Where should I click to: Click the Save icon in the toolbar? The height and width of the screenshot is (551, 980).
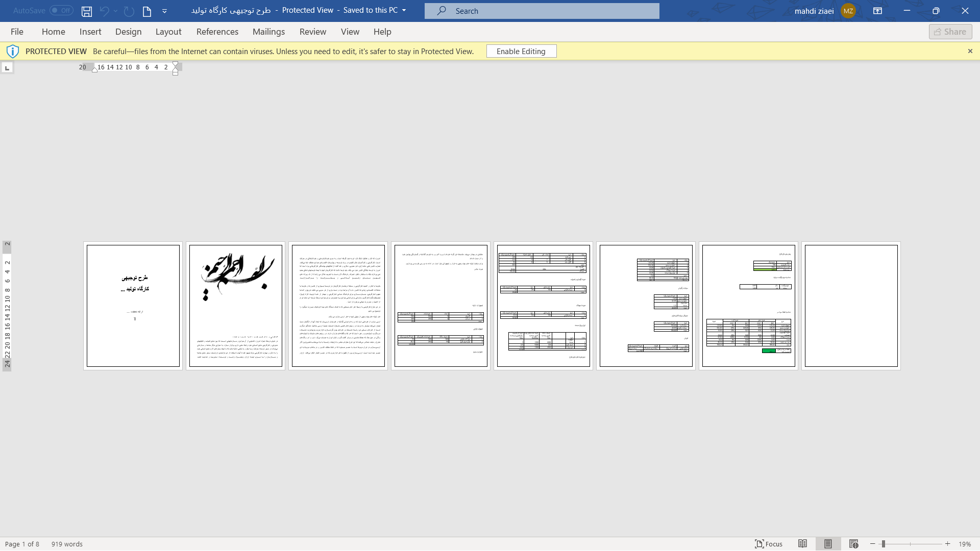pyautogui.click(x=87, y=11)
